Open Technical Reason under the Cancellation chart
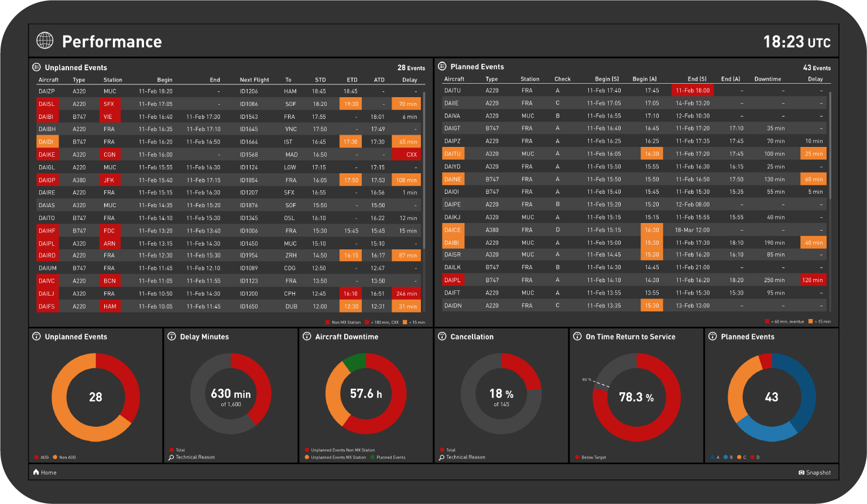The image size is (867, 504). click(x=465, y=457)
